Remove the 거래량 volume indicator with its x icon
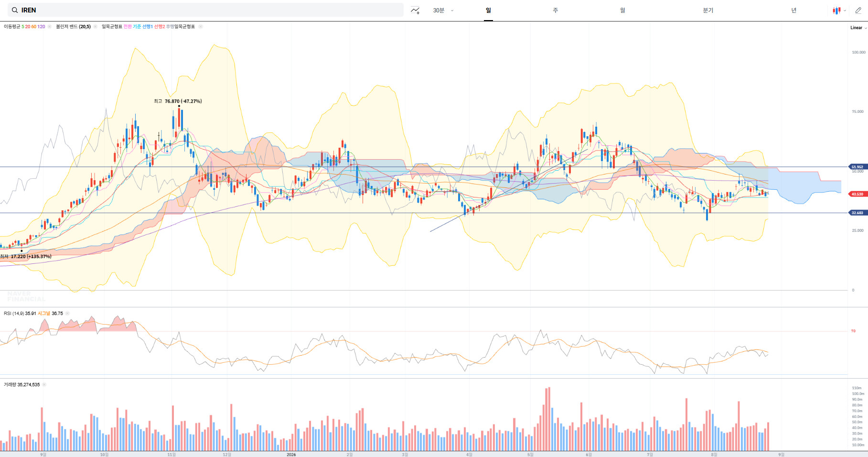Viewport: 868px width, 457px height. coord(44,384)
